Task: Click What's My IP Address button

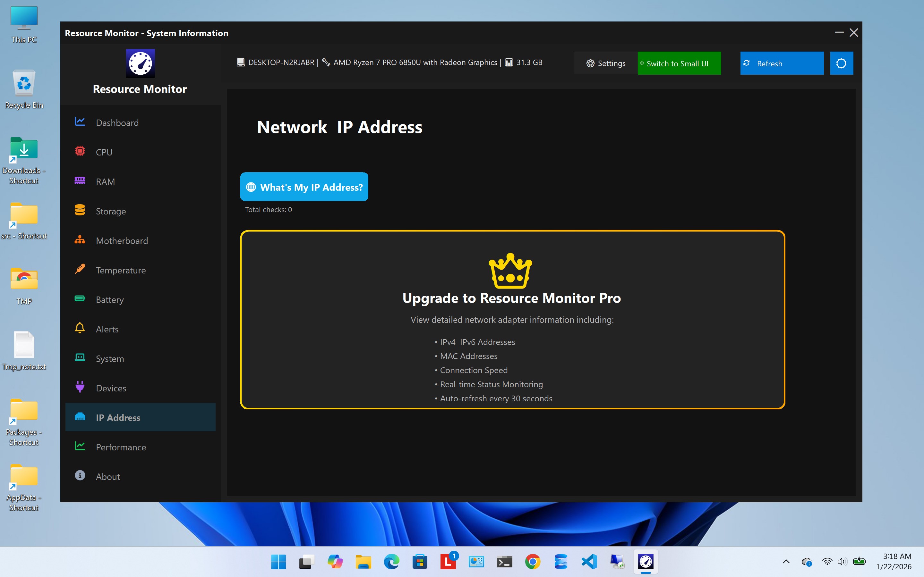Action: tap(304, 187)
